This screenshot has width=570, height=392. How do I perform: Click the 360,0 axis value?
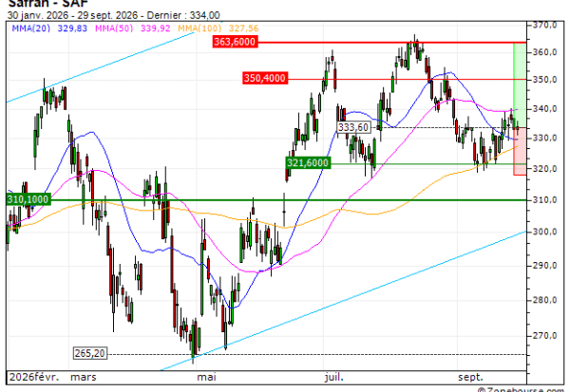coord(544,52)
